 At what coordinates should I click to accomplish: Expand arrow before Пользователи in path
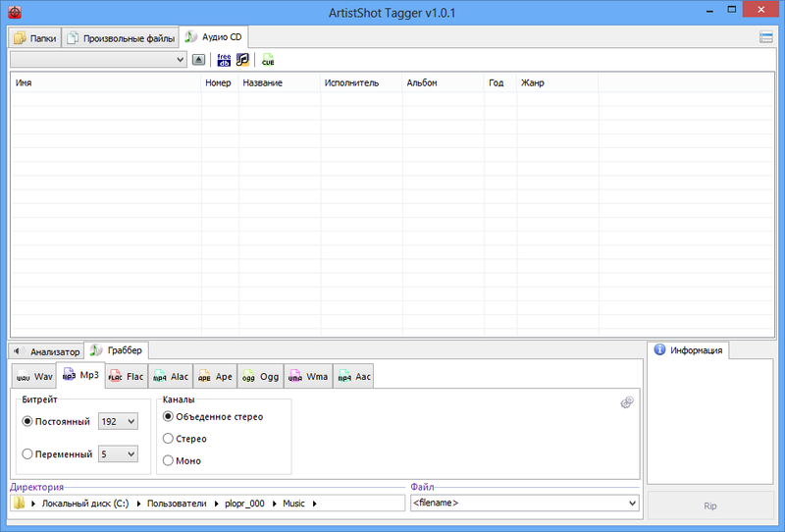tap(138, 504)
